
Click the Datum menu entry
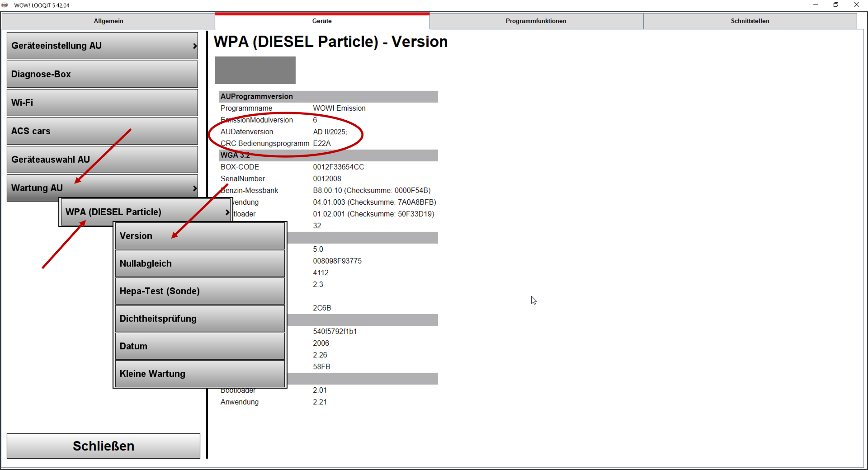[x=200, y=347]
